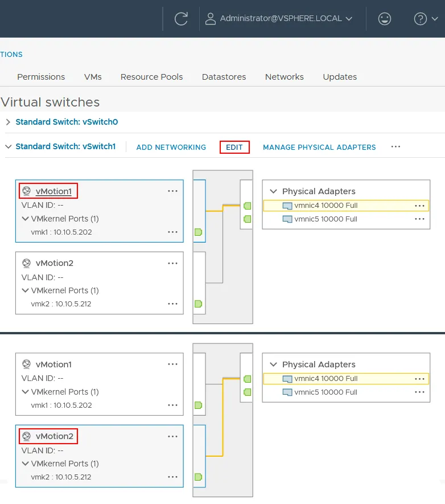The image size is (445, 504).
Task: Click the EDIT button for vSwitch1
Action: point(234,147)
